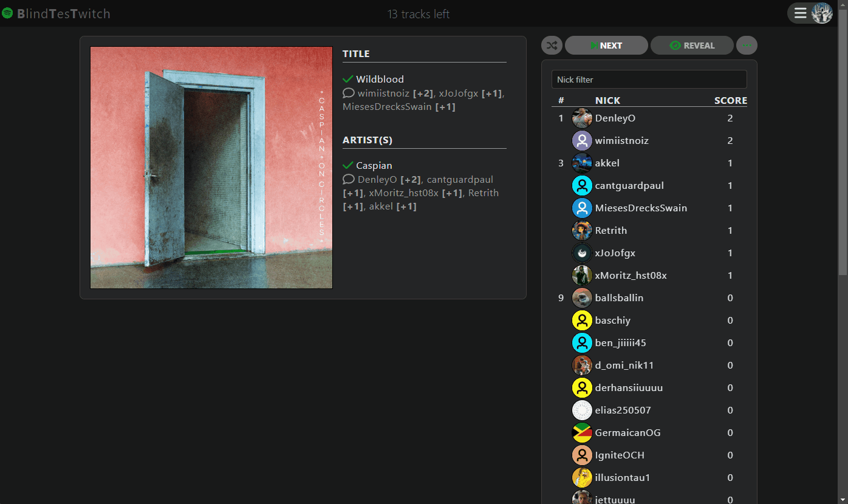The height and width of the screenshot is (504, 848).
Task: Click Retrith's avatar picture
Action: [582, 231]
